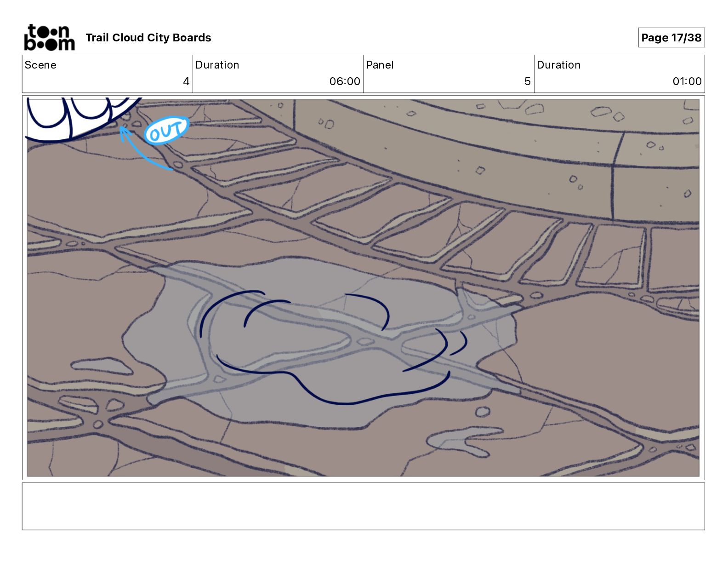This screenshot has width=728, height=563.
Task: Click the Page 17/38 indicator box
Action: 671,38
